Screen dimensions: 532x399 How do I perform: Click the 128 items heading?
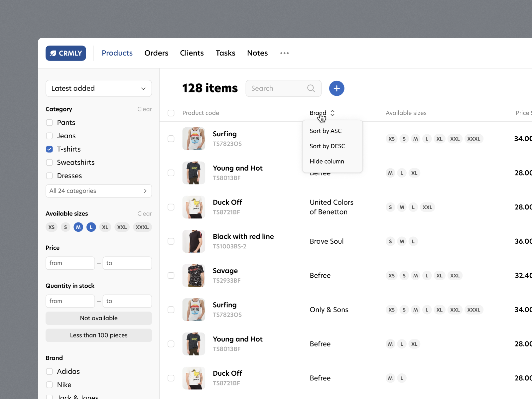click(x=210, y=88)
